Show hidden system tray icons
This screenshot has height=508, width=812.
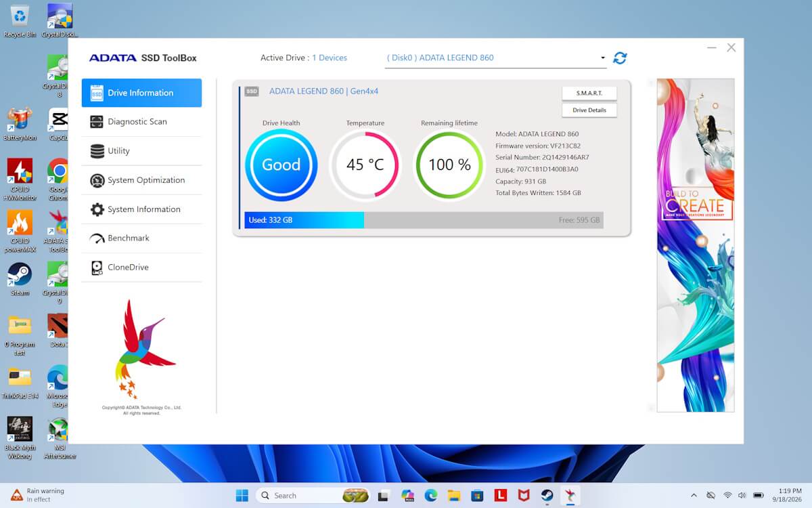[x=694, y=495]
